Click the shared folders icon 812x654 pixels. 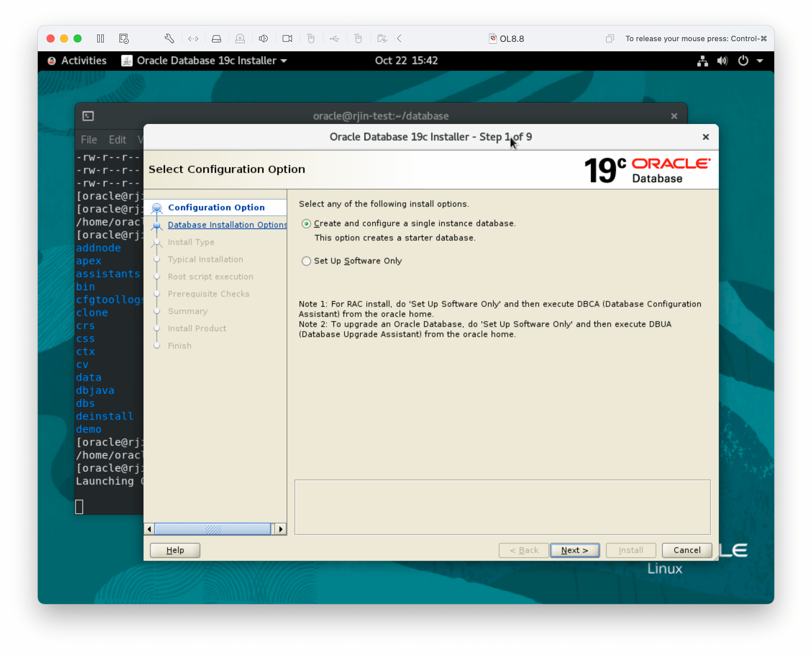tap(382, 38)
